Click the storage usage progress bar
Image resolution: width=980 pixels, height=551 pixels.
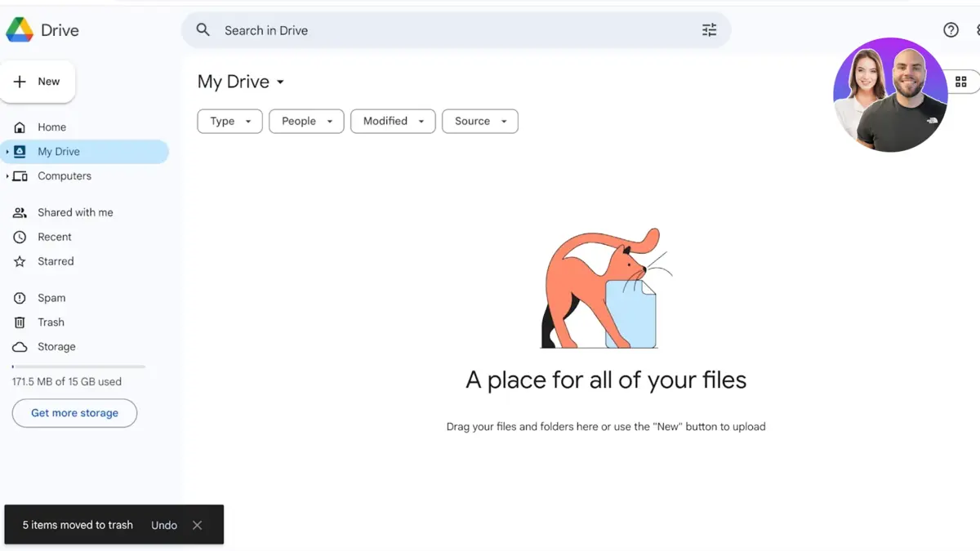tap(78, 367)
